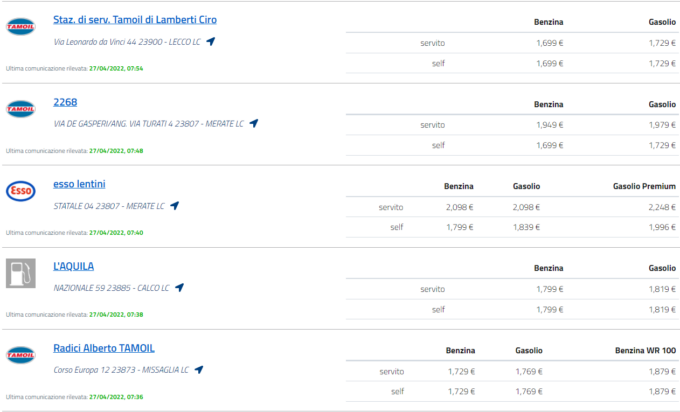Open directions arrow for Nazionale 59 Calco

click(x=179, y=287)
